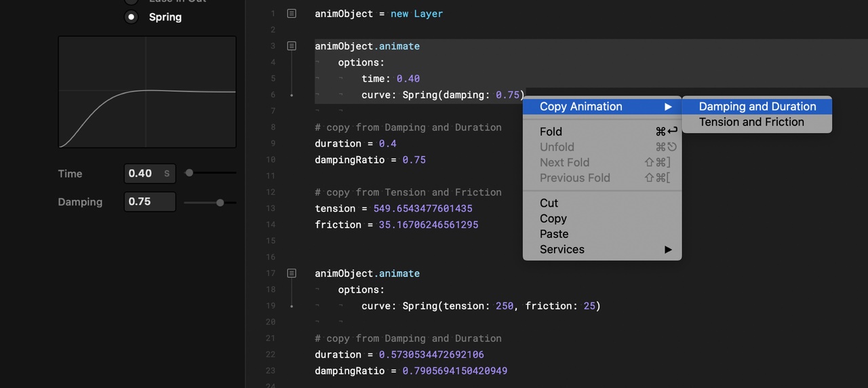
Task: Collapse the animate block starting on line 17
Action: 292,273
